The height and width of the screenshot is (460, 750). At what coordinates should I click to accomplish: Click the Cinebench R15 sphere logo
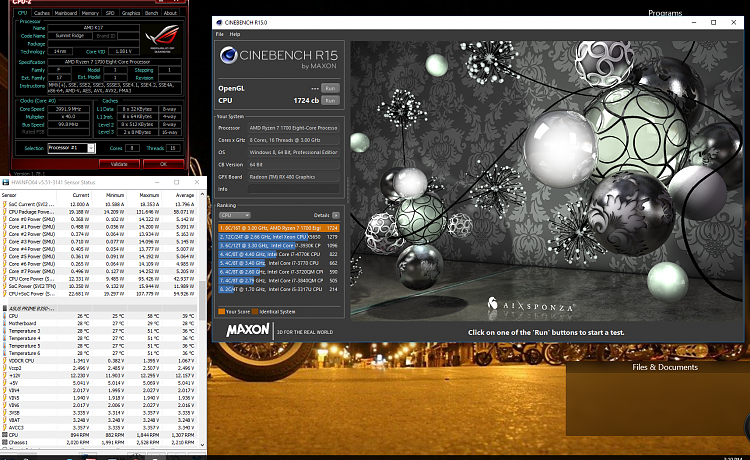[229, 55]
